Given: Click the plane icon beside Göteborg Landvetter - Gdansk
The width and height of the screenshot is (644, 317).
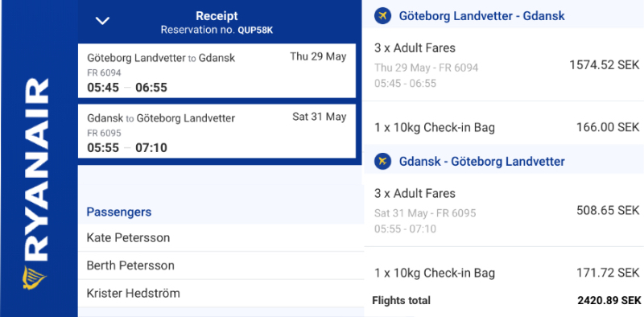Looking at the screenshot, I should 382,16.
